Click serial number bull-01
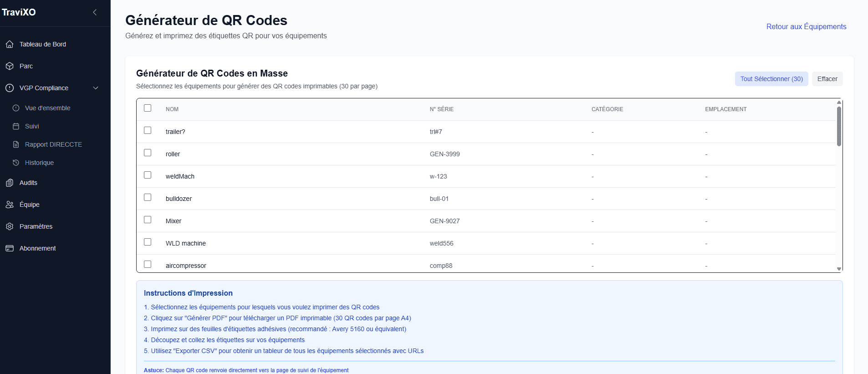Viewport: 868px width, 374px height. point(439,199)
